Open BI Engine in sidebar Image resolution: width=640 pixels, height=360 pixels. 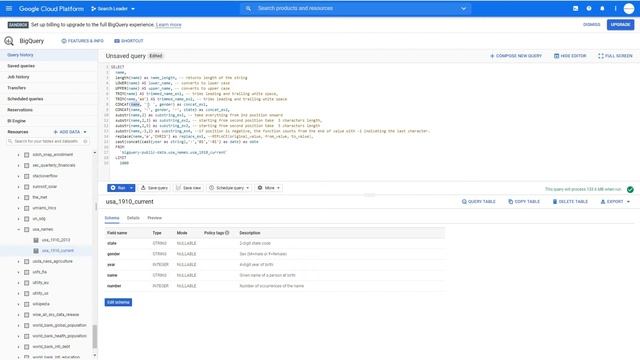point(49,121)
